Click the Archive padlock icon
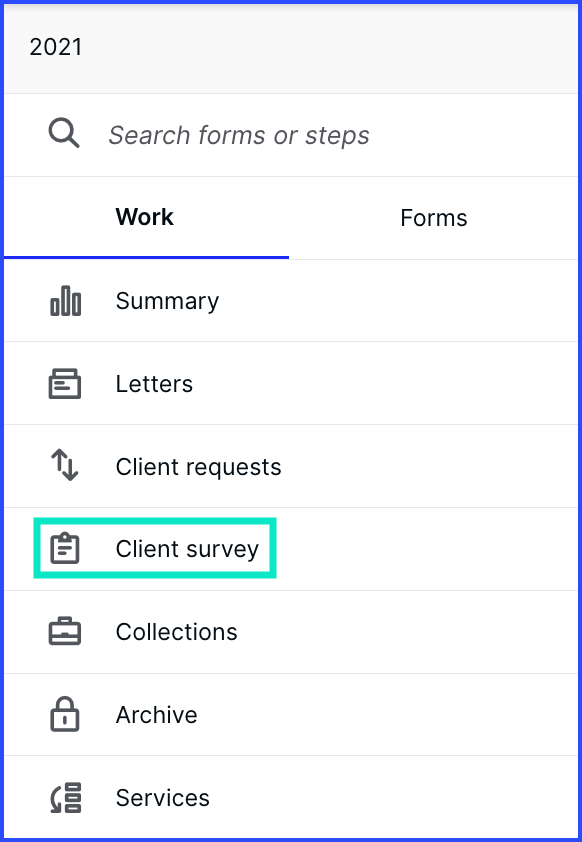Image resolution: width=582 pixels, height=842 pixels. pos(65,714)
